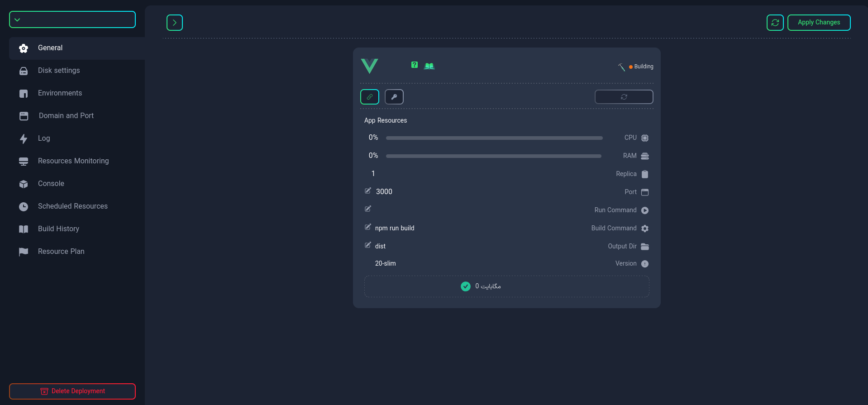This screenshot has height=405, width=868.
Task: Click the Environments icon in sidebar
Action: coord(24,94)
